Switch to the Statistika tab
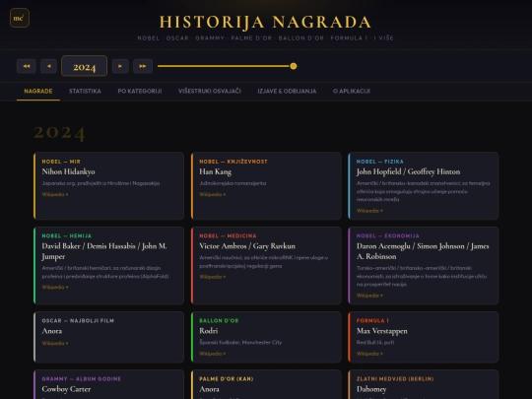 (85, 92)
